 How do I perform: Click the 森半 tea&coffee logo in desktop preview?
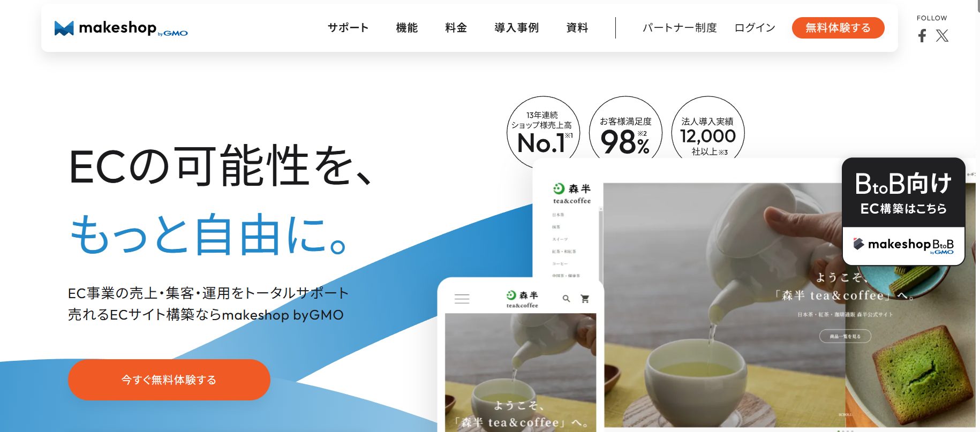(x=571, y=194)
